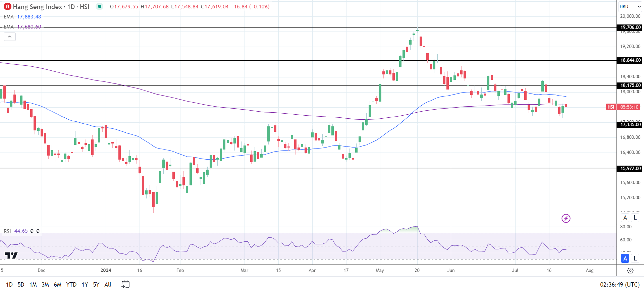Click the RSI 44.65 legend

coord(16,231)
